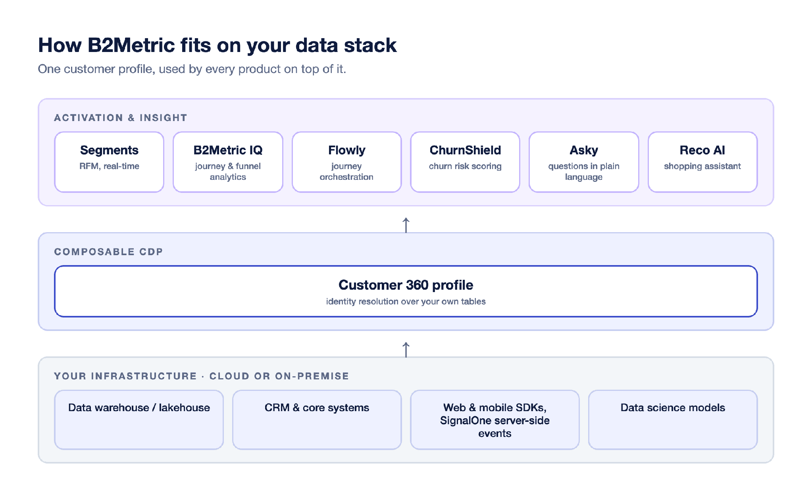Click 'questions in plain language' text
Image resolution: width=812 pixels, height=504 pixels.
click(x=584, y=171)
